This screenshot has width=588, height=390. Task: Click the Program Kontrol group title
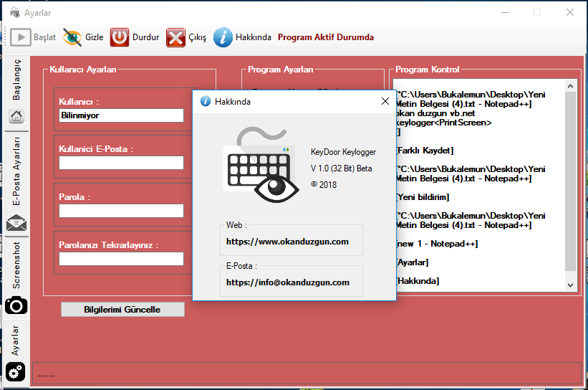pos(427,70)
